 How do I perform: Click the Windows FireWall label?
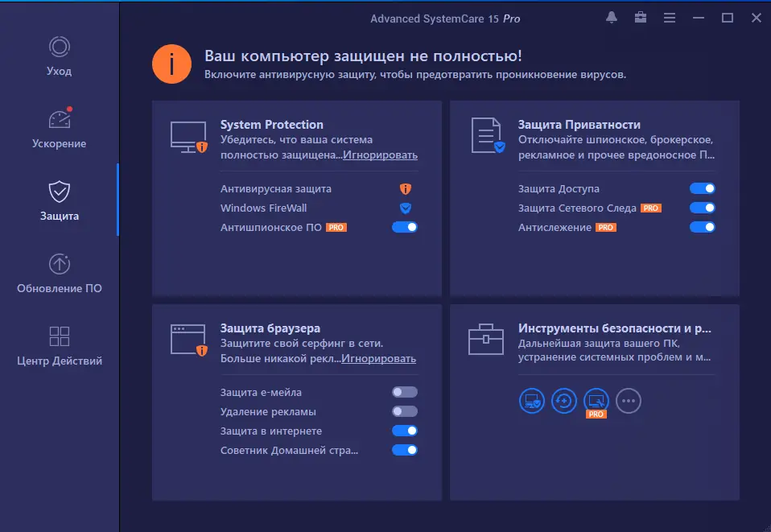[x=263, y=208]
